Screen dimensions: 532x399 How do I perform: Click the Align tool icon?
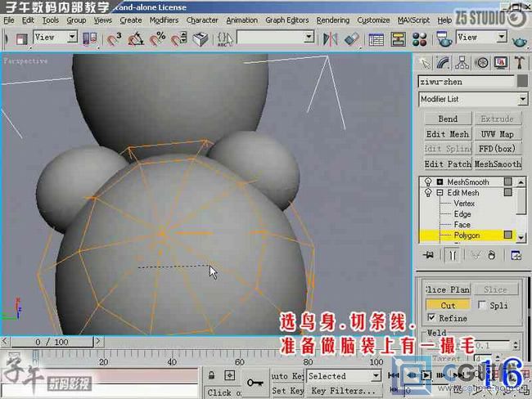pos(352,39)
